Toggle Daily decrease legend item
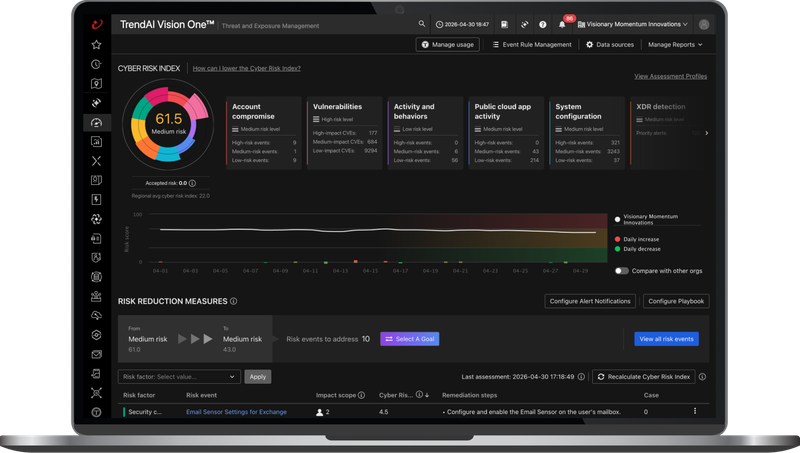Screen dimensions: 800x453 point(637,249)
